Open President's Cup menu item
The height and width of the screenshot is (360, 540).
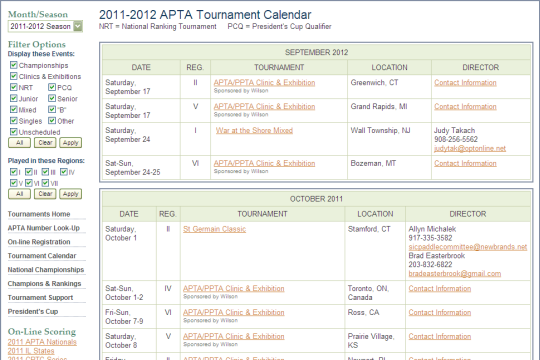pyautogui.click(x=33, y=311)
